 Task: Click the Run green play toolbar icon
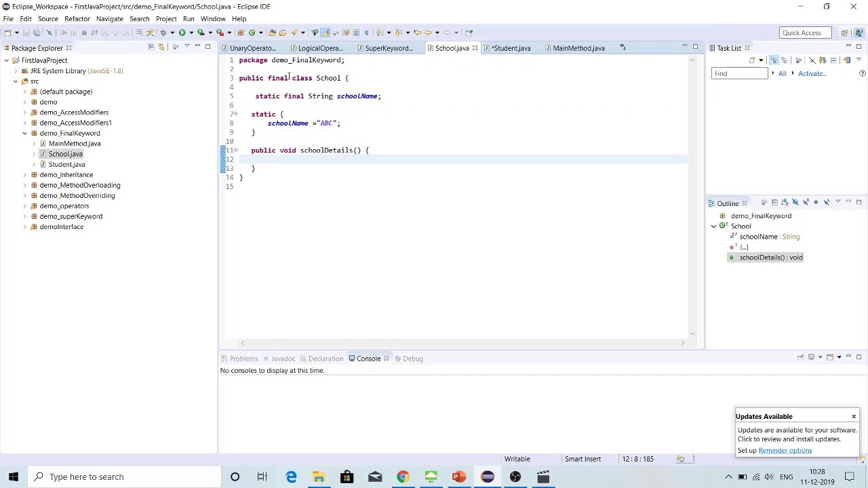[x=182, y=33]
